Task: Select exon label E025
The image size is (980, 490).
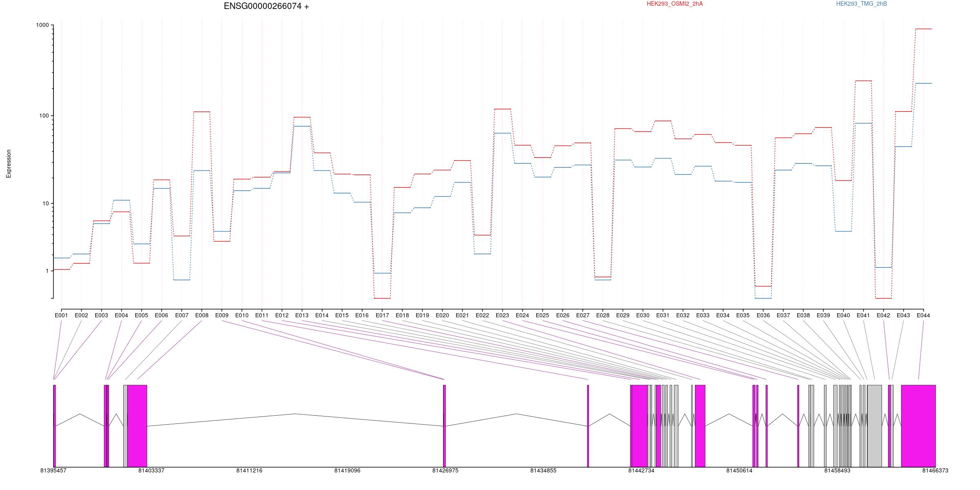Action: tap(542, 315)
